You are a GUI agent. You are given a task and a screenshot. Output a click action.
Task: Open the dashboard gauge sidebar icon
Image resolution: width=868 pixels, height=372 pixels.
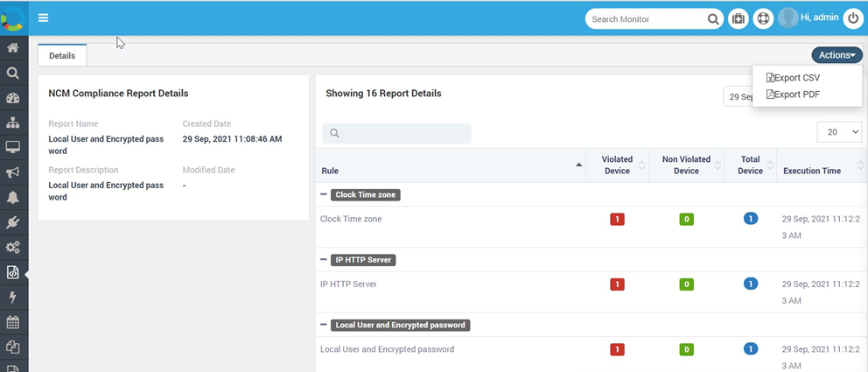pos(13,99)
